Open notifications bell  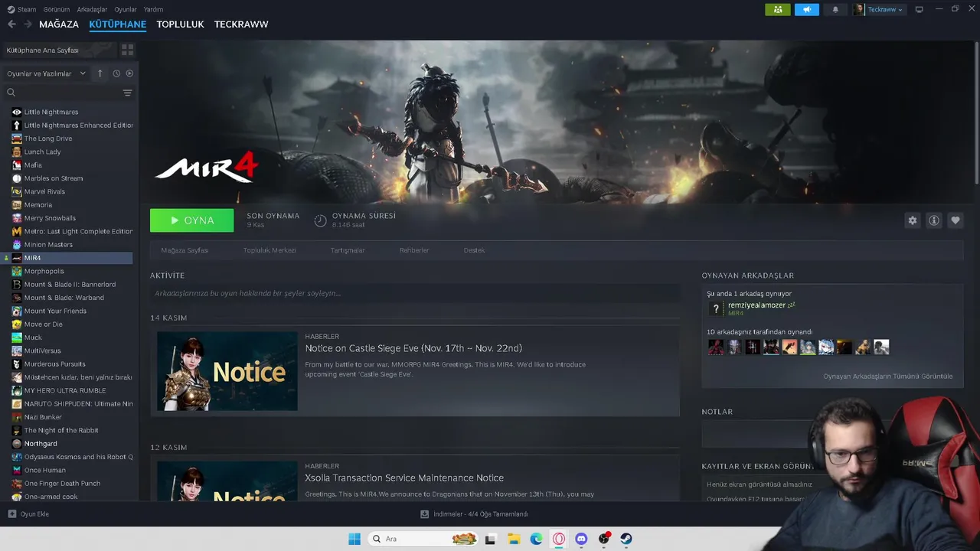835,9
